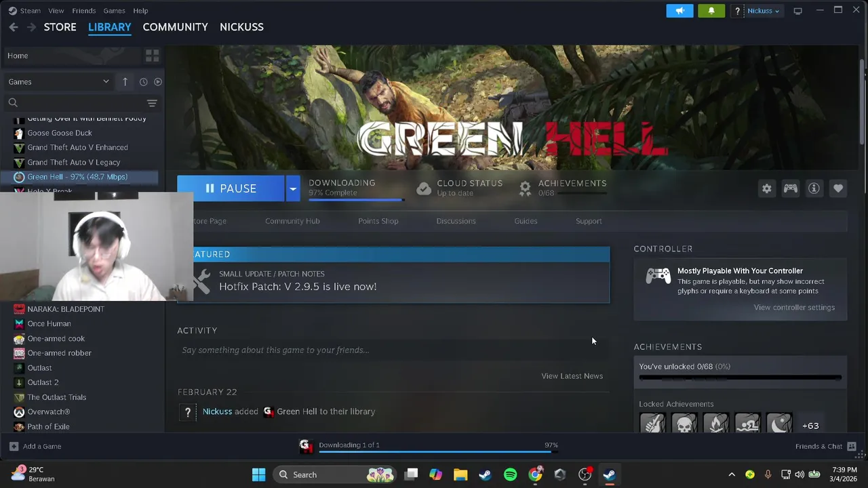The image size is (868, 488).
Task: Open the Friends menu
Action: point(83,11)
